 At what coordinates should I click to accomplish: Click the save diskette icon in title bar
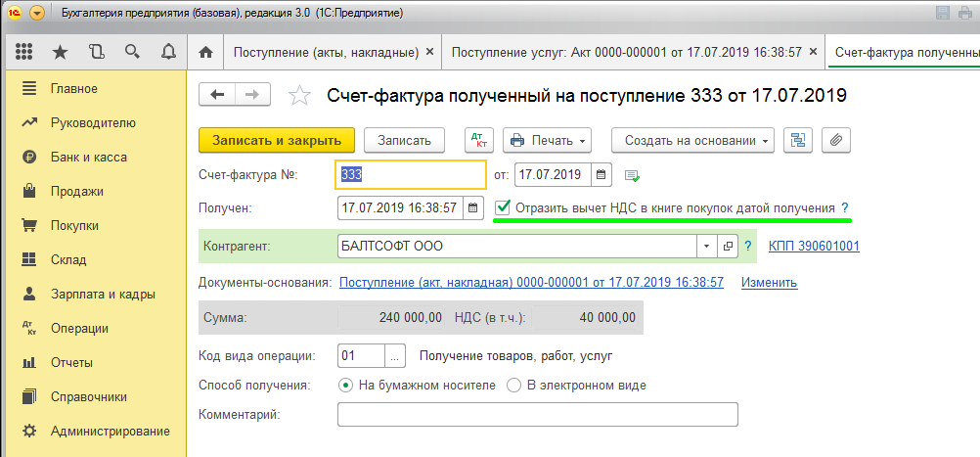[x=943, y=13]
